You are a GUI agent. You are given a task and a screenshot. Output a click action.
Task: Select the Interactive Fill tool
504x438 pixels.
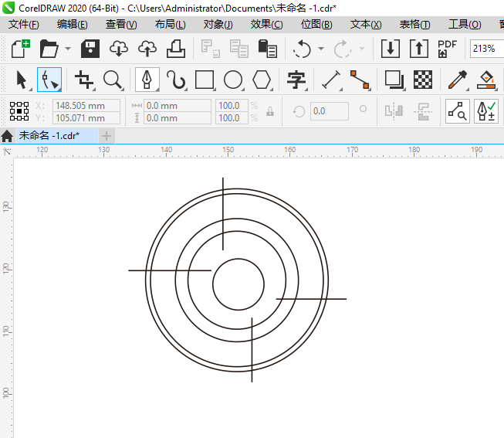click(x=486, y=80)
